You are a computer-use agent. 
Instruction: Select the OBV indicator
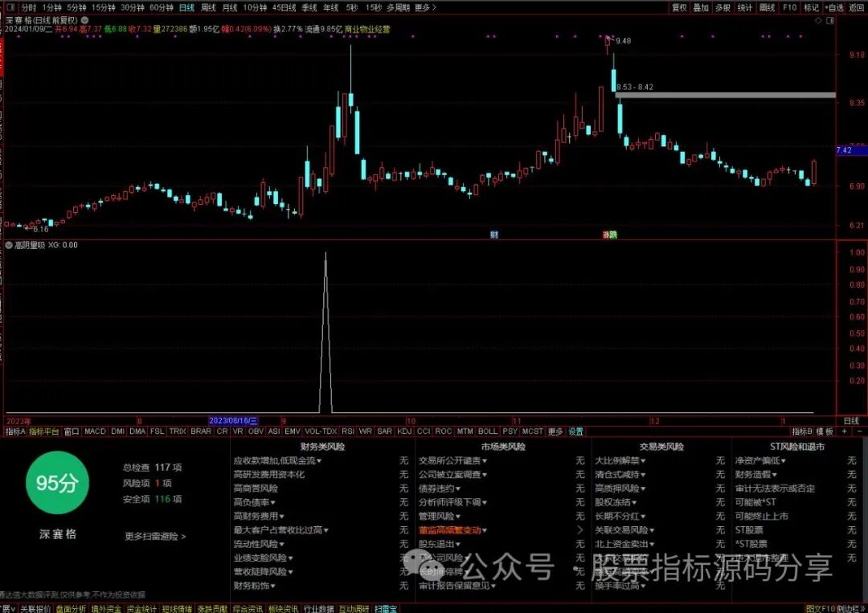[x=256, y=431]
